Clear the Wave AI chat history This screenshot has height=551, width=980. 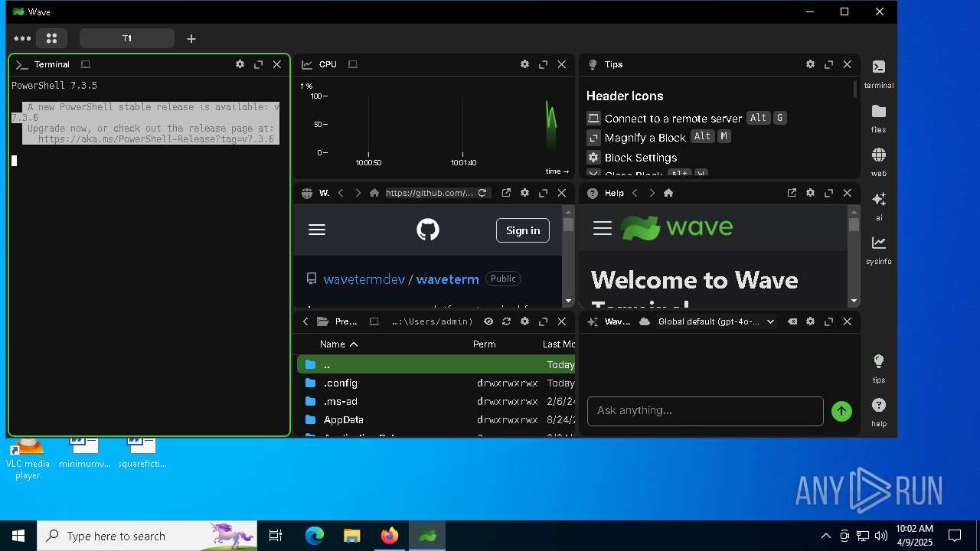click(792, 321)
